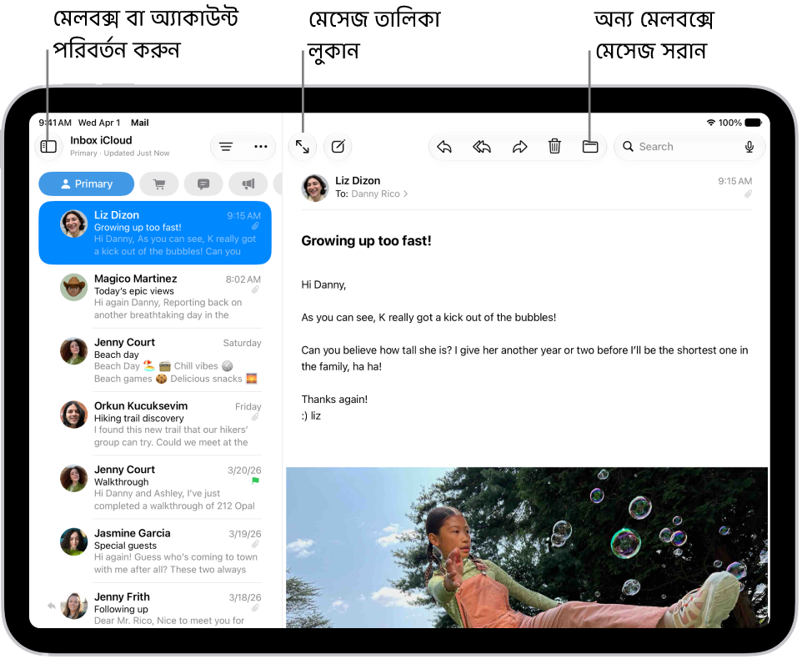Move message using the folder icon
This screenshot has width=812, height=659.
click(x=590, y=147)
